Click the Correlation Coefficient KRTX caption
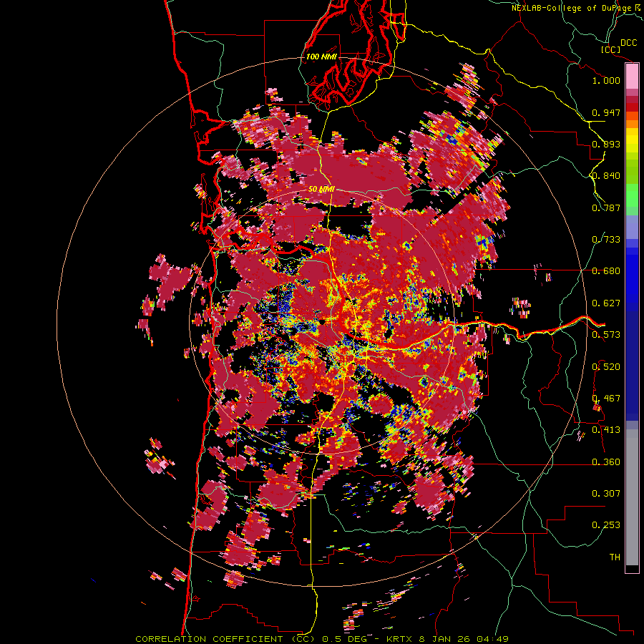644x644 pixels. (x=322, y=639)
